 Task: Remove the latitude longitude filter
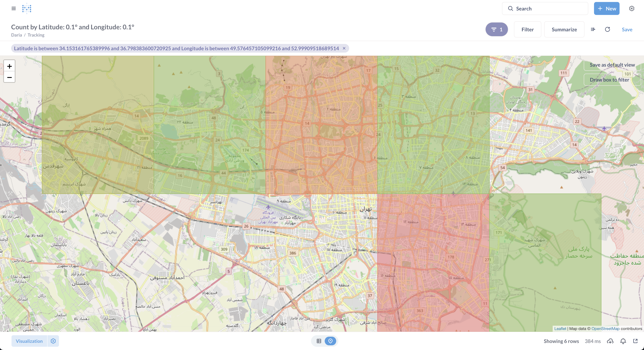344,48
